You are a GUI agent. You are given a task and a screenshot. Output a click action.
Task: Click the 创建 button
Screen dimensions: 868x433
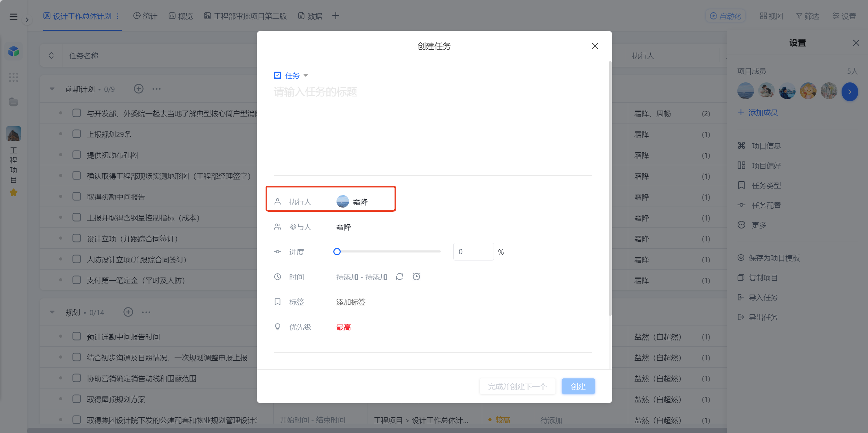click(x=578, y=386)
